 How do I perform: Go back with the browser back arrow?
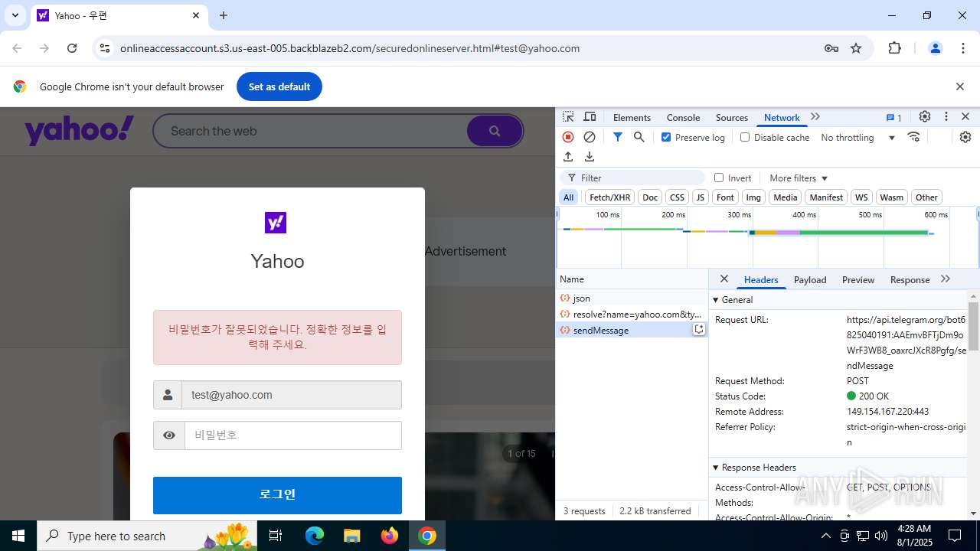[17, 48]
